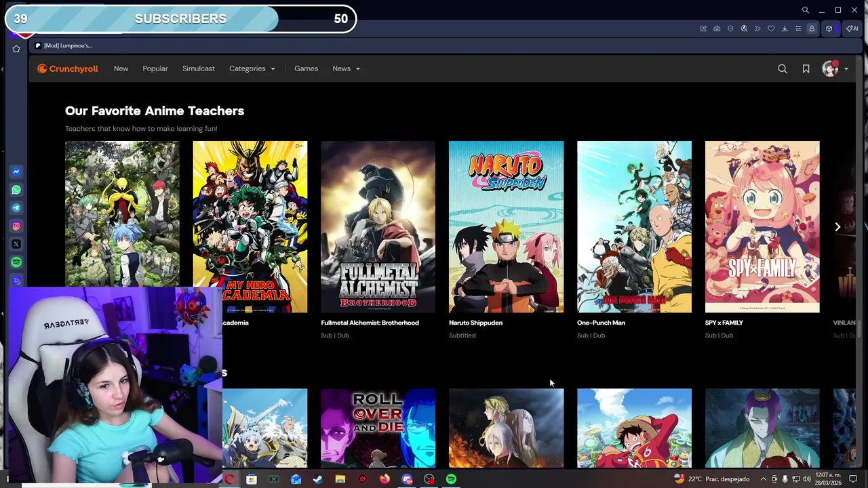This screenshot has height=488, width=868.
Task: Click the Crunchyroll logo
Action: [x=68, y=68]
